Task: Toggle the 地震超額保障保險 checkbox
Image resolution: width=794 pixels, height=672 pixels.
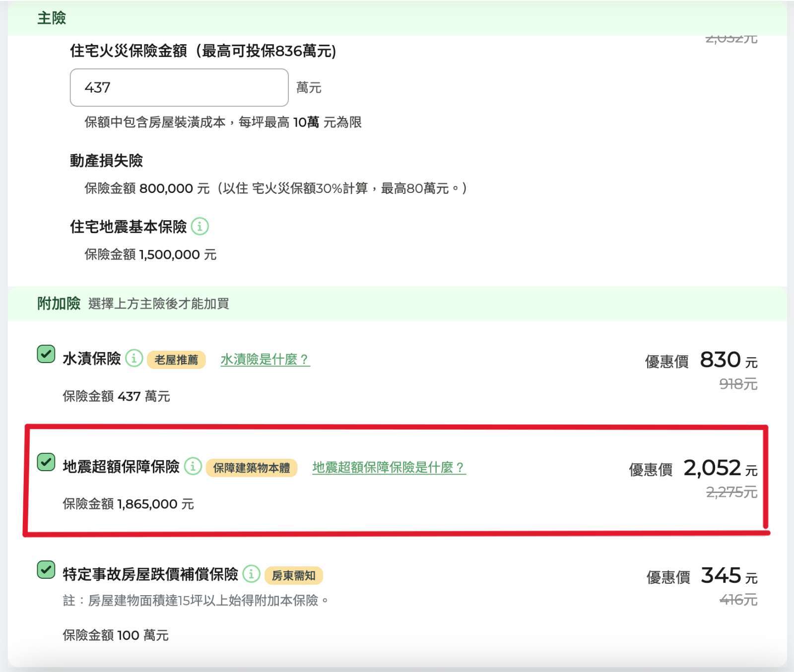Action: (46, 462)
